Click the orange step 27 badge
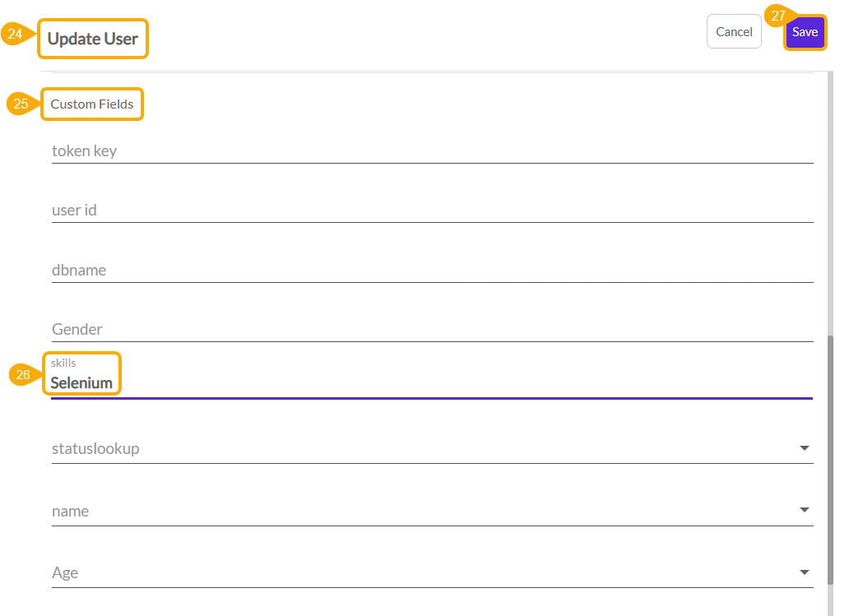 point(777,16)
